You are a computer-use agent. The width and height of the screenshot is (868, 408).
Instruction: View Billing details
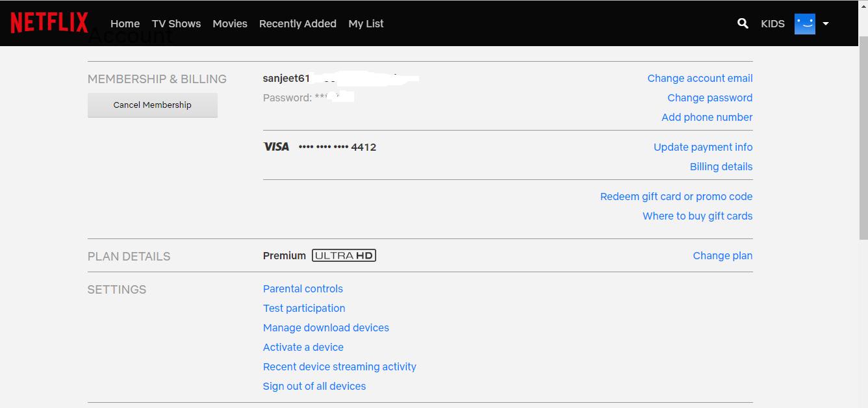pos(721,166)
